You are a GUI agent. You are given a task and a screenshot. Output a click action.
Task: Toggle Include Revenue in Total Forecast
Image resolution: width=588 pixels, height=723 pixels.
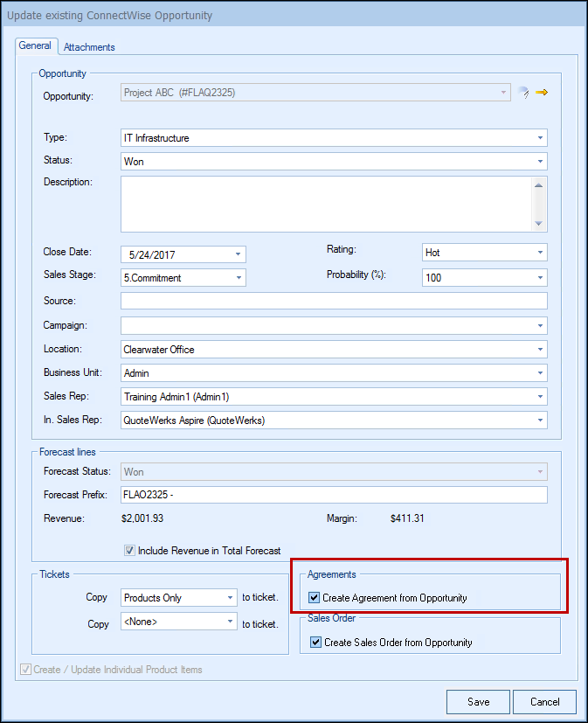[x=130, y=551]
